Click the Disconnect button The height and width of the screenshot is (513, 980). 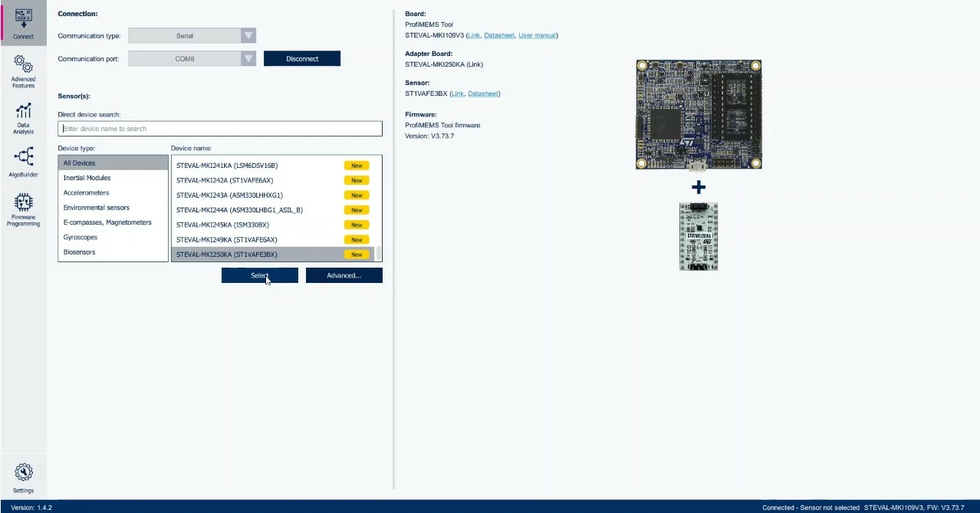coord(302,58)
